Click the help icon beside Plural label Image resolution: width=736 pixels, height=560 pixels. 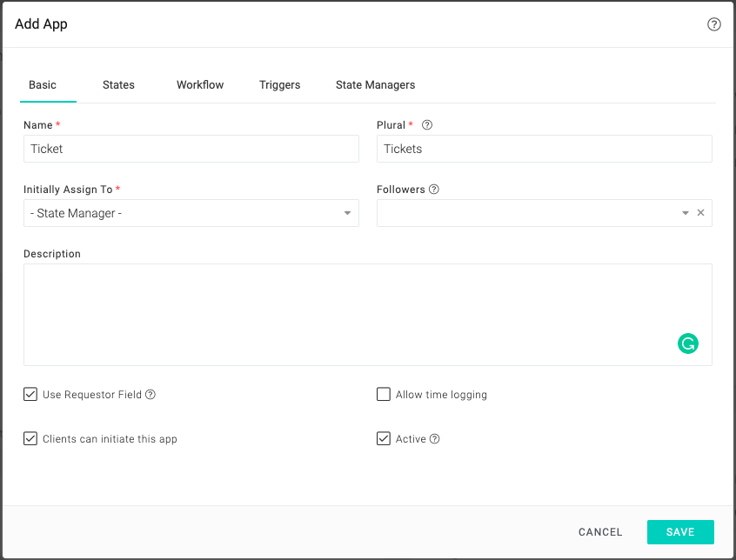[x=426, y=125]
